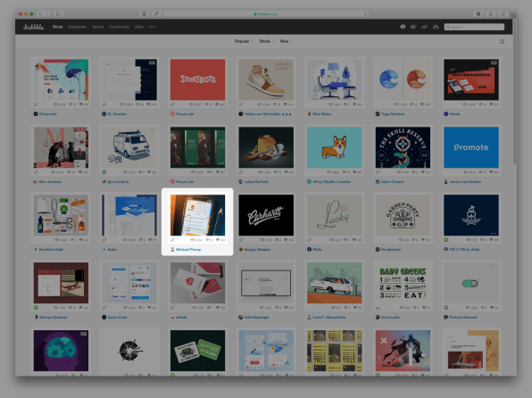
Task: Open the three-dot more menu in the nav bar
Action: [x=152, y=27]
